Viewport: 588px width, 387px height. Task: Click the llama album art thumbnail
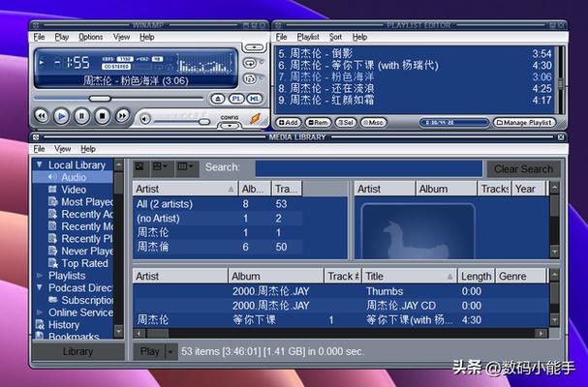click(x=418, y=231)
